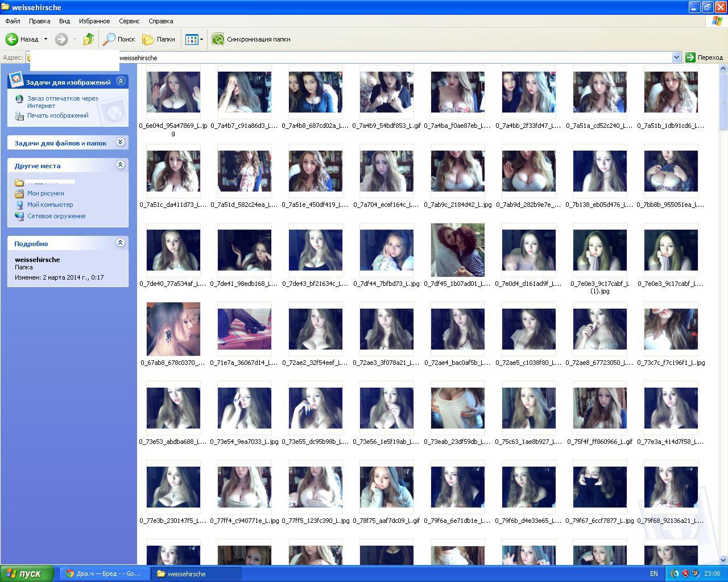
Task: Select thumbnail of 0_7df44_7bfbd73_L.jpg
Action: (387, 250)
